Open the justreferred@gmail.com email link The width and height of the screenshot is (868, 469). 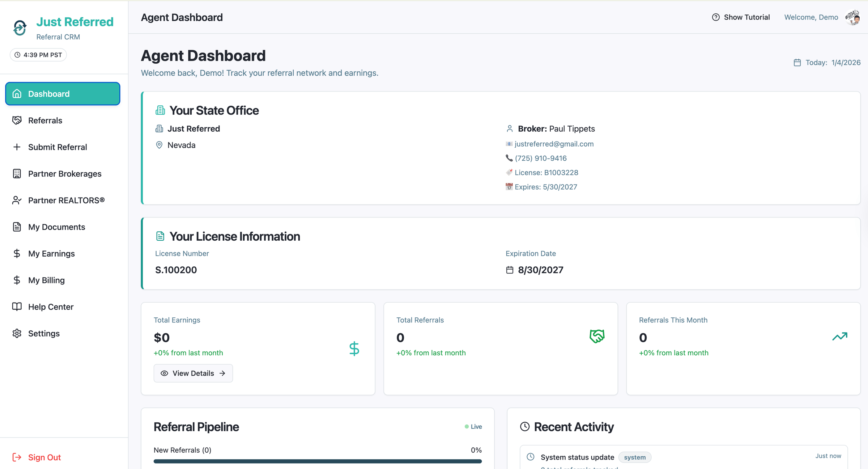[554, 144]
